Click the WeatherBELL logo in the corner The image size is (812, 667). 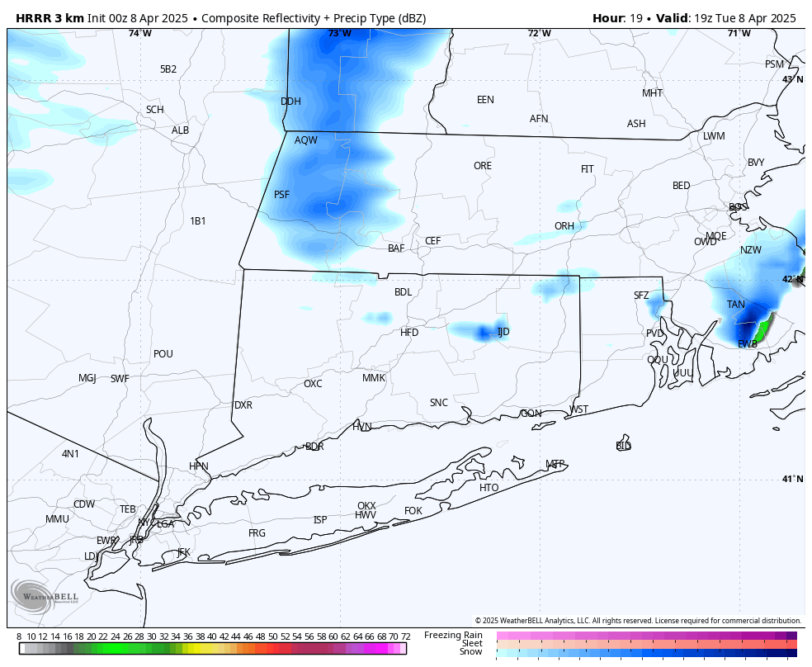(x=45, y=596)
